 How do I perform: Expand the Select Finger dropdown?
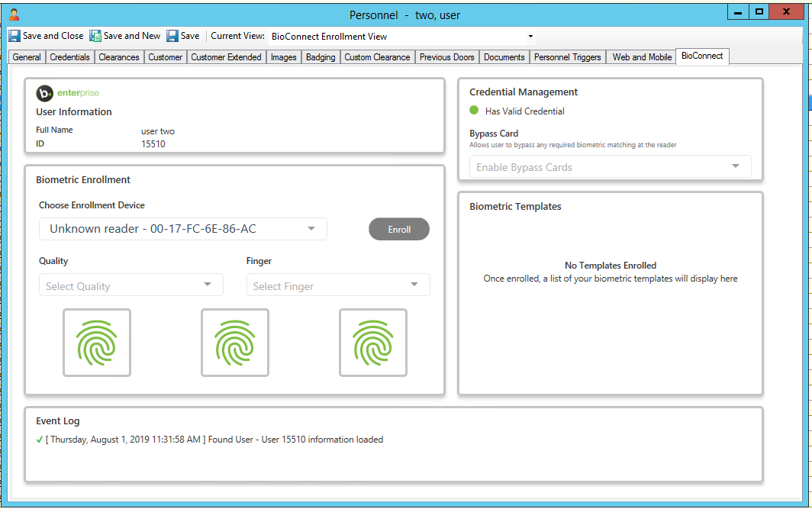338,285
